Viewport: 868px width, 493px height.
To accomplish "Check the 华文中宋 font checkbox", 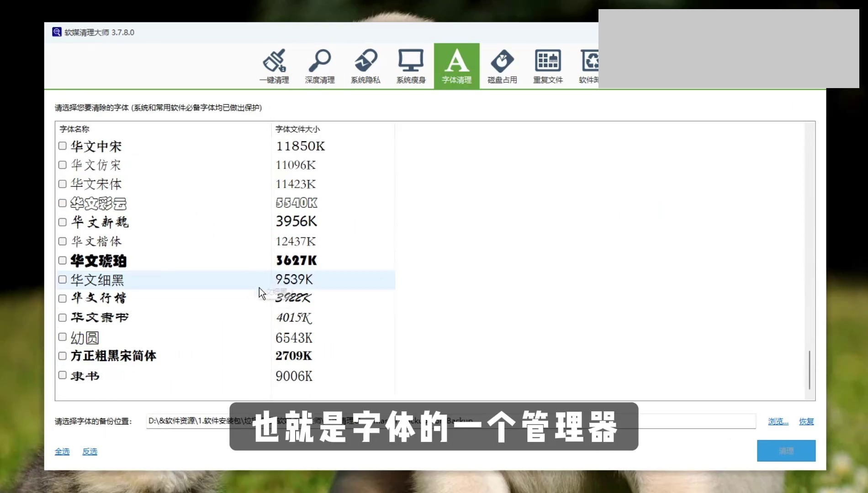I will pos(63,146).
